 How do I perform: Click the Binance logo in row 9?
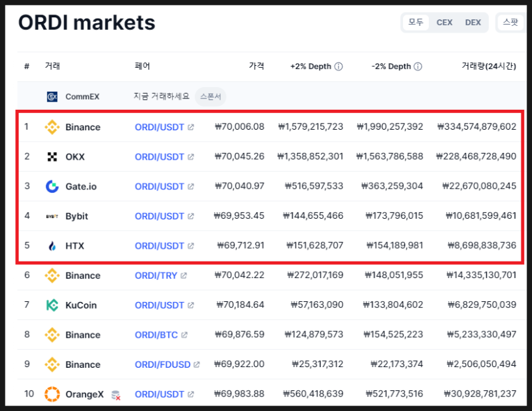52,364
